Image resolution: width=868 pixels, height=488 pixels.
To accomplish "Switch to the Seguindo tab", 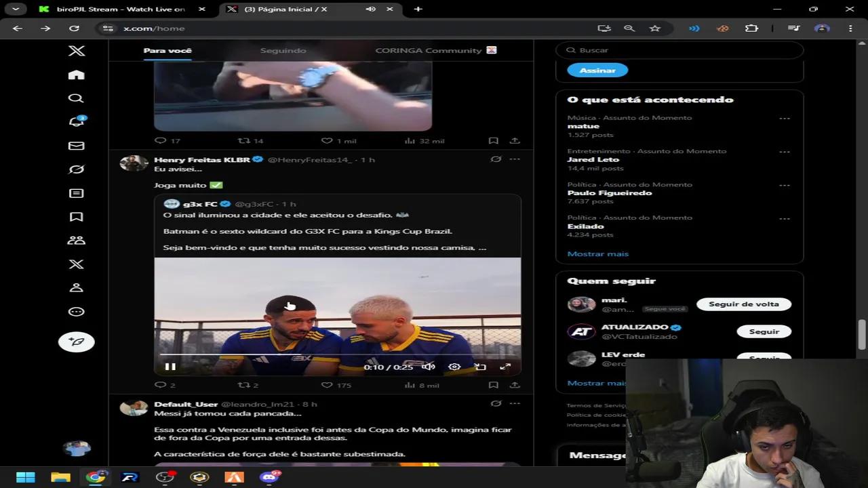I will click(x=283, y=50).
